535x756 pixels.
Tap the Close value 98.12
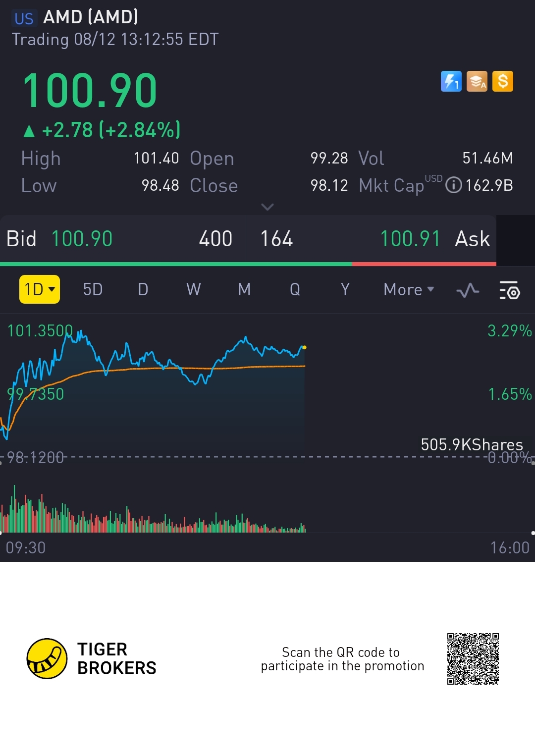point(329,185)
